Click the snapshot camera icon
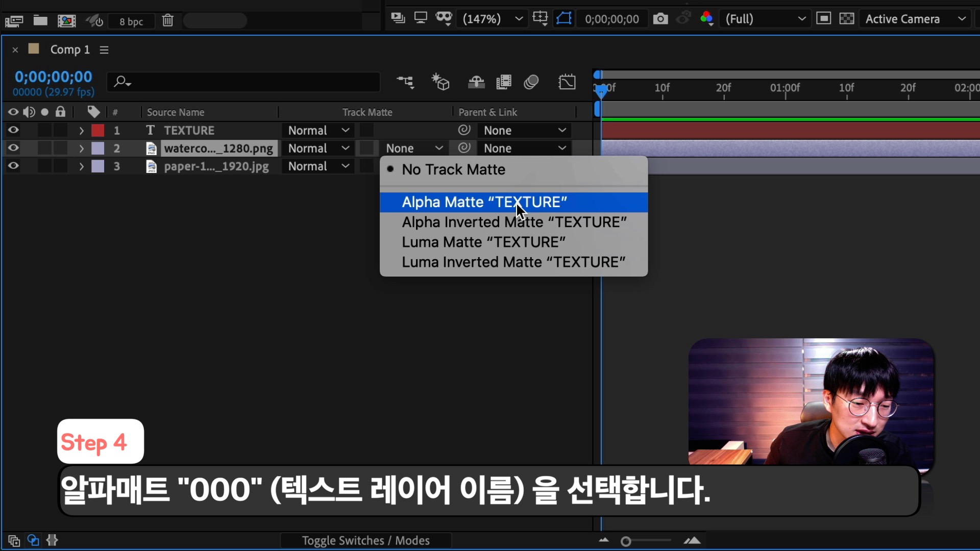Screen dimensions: 980x551 click(x=660, y=19)
